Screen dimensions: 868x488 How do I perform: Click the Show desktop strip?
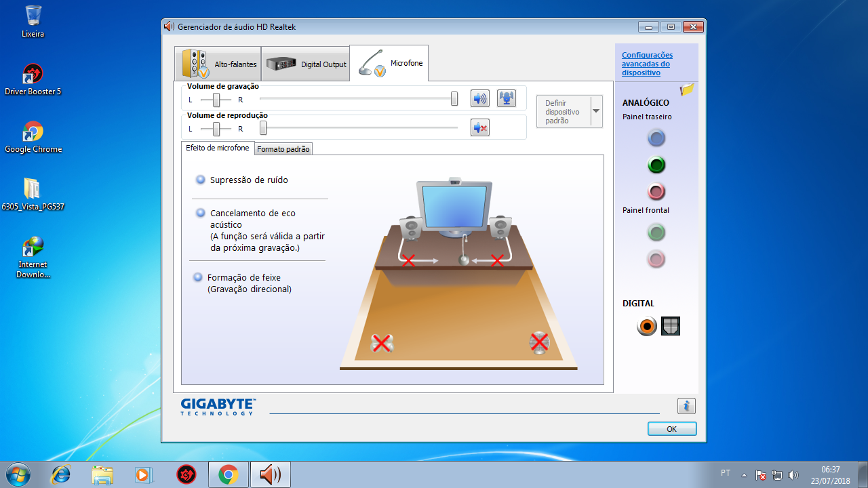(863, 474)
